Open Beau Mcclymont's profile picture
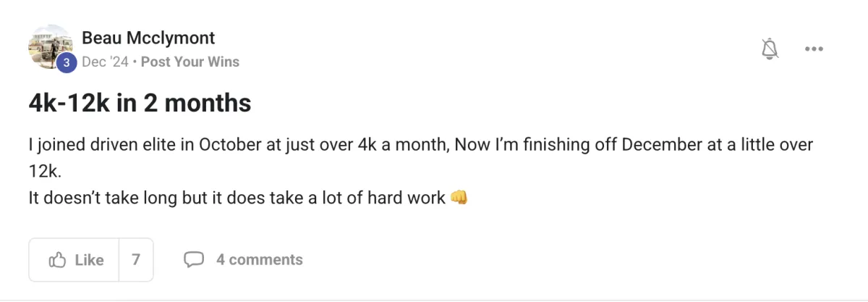This screenshot has width=868, height=302. coord(49,46)
